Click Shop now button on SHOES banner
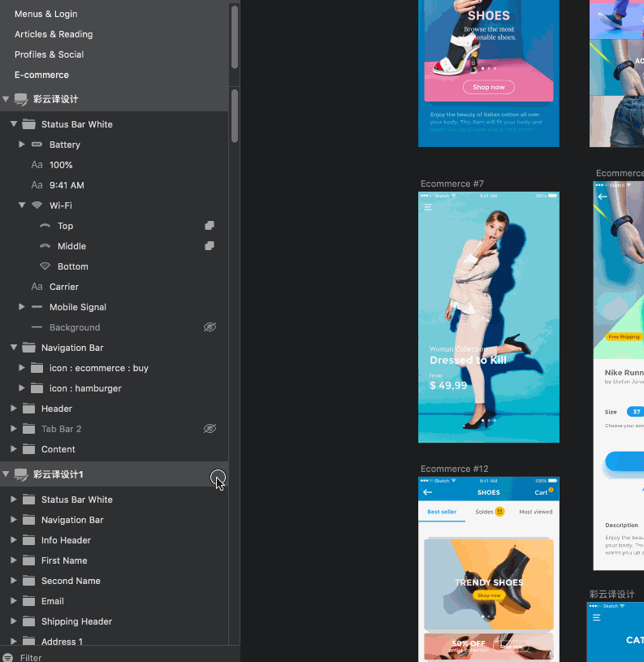This screenshot has width=644, height=662. pos(489,87)
